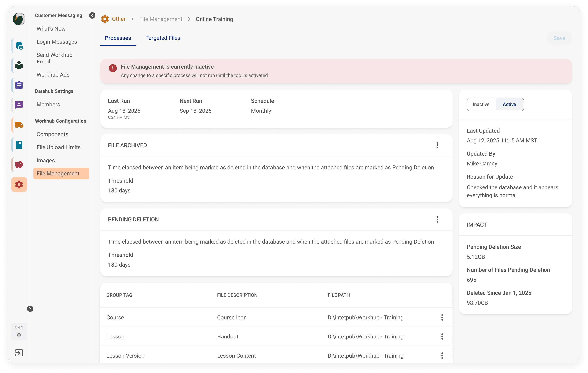Select the red gear settings icon

19,185
